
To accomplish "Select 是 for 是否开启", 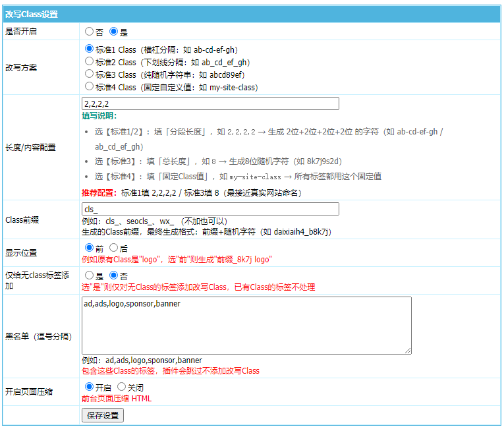I will tap(113, 32).
